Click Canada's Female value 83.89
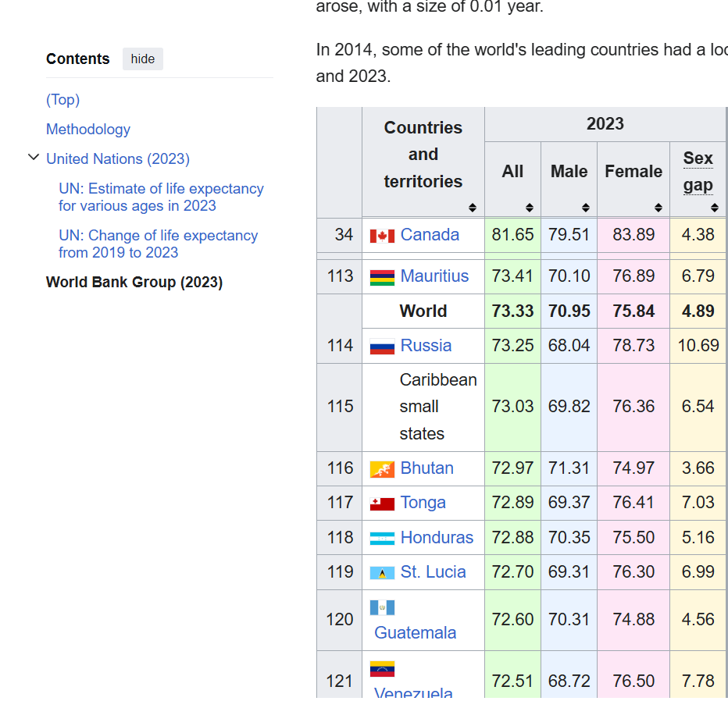 [633, 235]
